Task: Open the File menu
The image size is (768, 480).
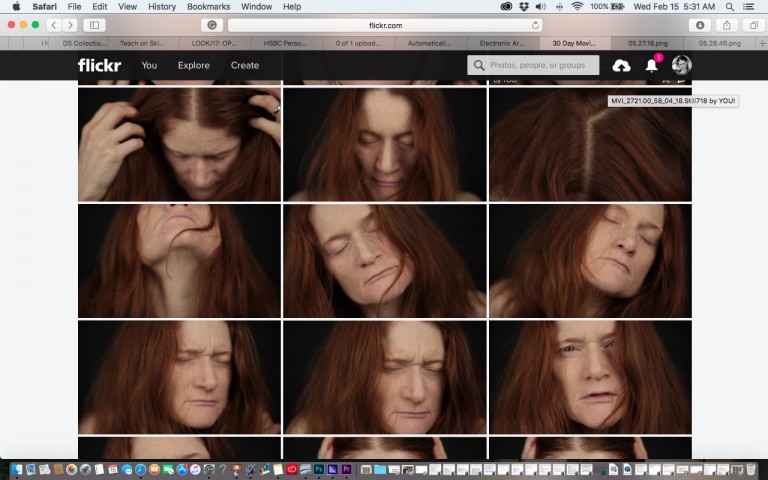Action: tap(74, 7)
